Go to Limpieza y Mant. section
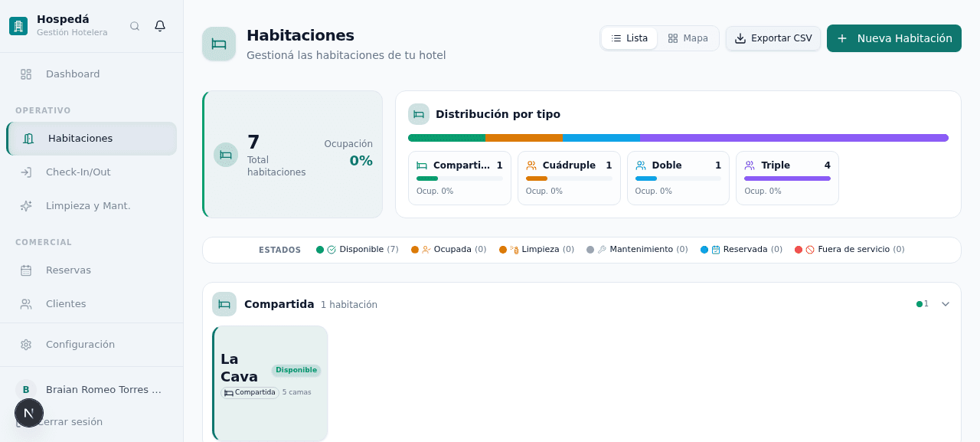This screenshot has width=980, height=442. tap(92, 206)
